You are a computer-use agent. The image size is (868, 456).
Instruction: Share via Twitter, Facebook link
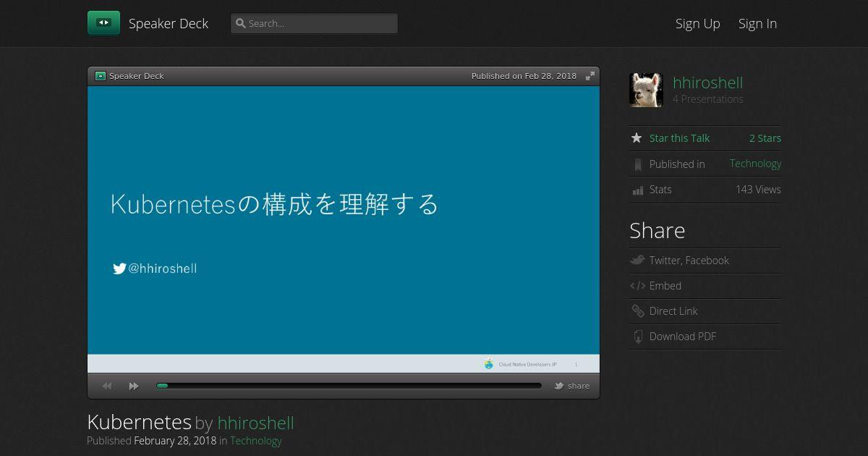(x=689, y=261)
